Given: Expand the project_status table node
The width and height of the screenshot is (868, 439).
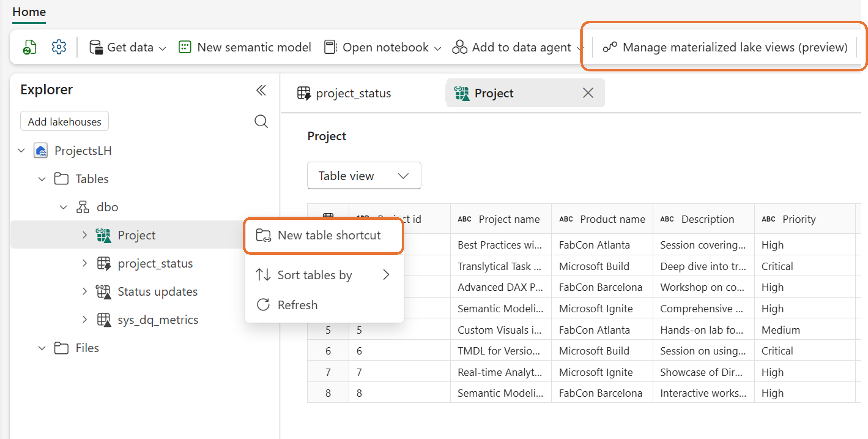Looking at the screenshot, I should click(x=85, y=263).
